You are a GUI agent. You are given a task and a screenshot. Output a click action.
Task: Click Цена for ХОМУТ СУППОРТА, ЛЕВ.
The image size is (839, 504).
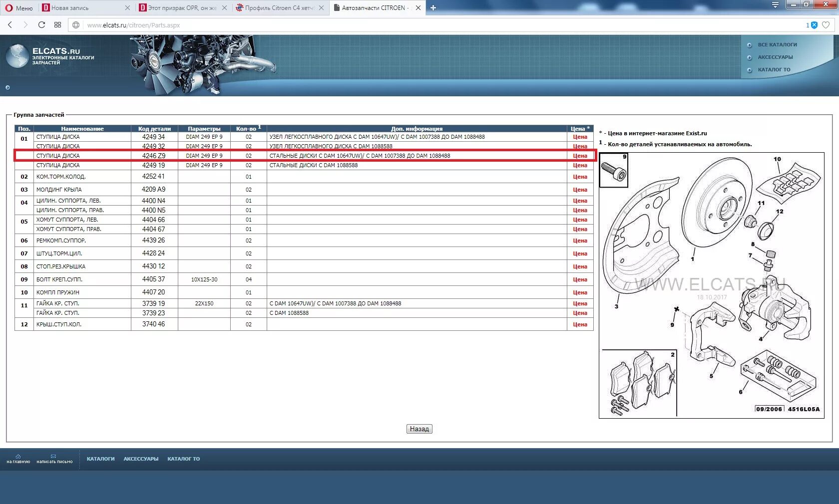point(580,220)
